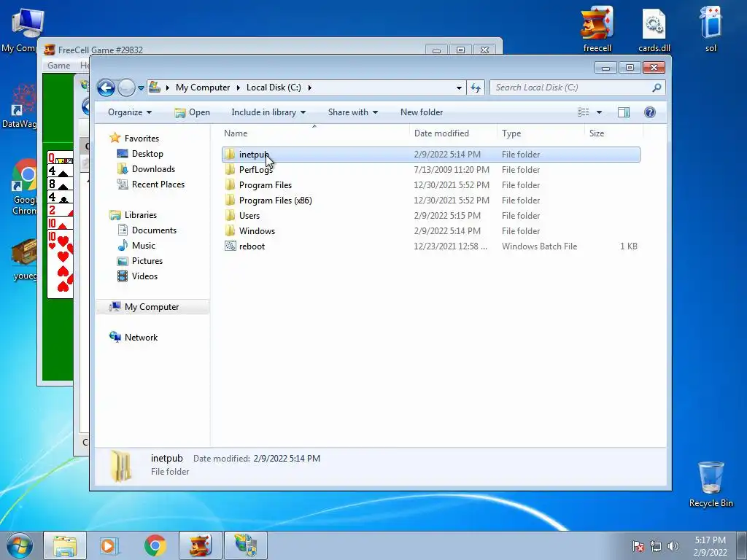Click the Windows Batch File type cell
Image resolution: width=747 pixels, height=560 pixels.
pyautogui.click(x=539, y=246)
